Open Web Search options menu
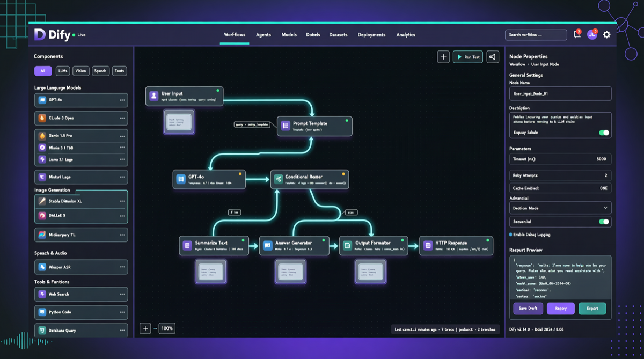This screenshot has height=359, width=644. point(122,295)
